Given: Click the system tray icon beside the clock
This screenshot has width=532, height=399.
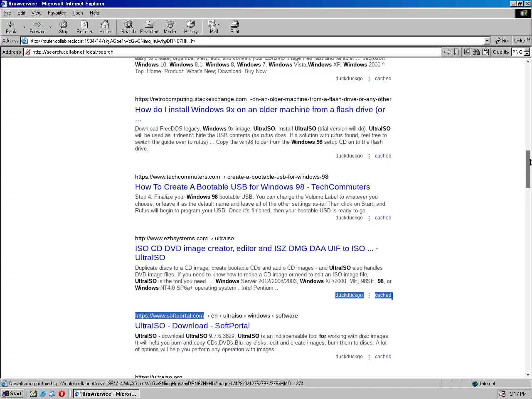Looking at the screenshot, I should point(502,394).
